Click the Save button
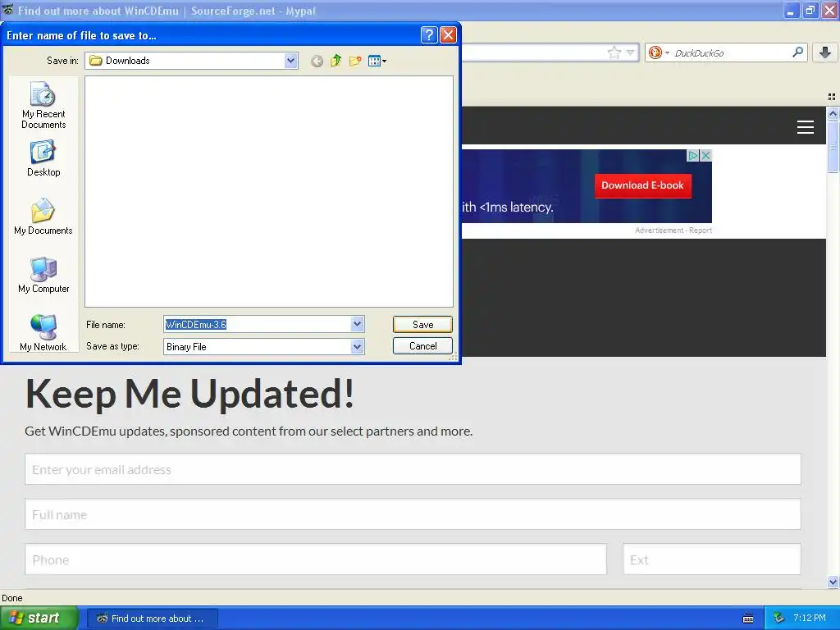The width and height of the screenshot is (840, 630). pos(422,325)
